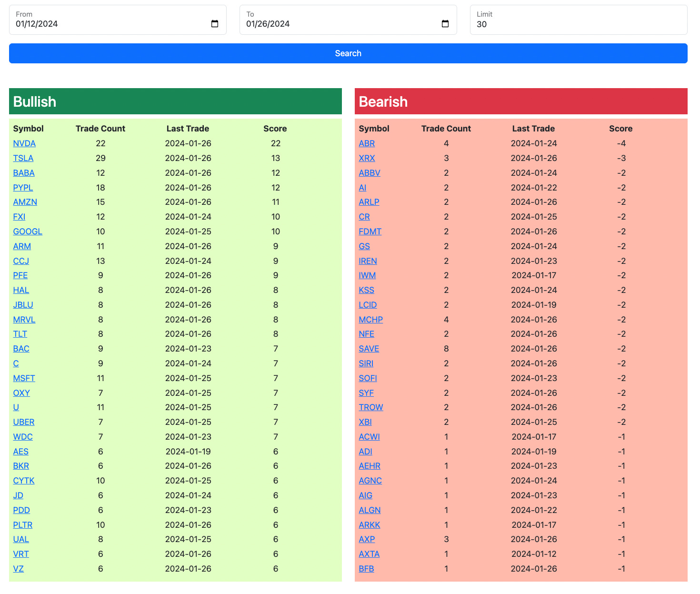Select the LCID symbol link
Viewport: 700px width, 594px height.
(368, 305)
